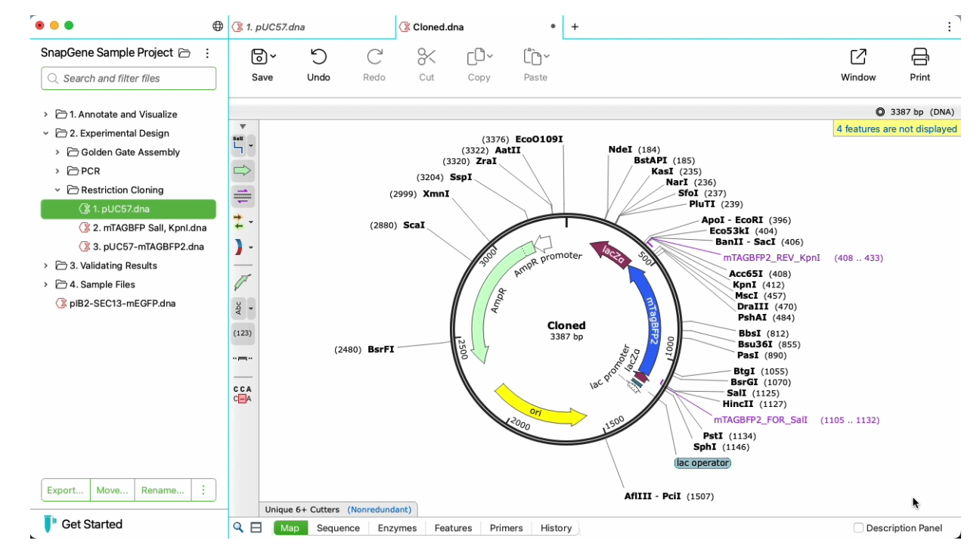Screen dimensions: 980x559
Task: Add a new tab with the plus button
Action: pos(575,26)
